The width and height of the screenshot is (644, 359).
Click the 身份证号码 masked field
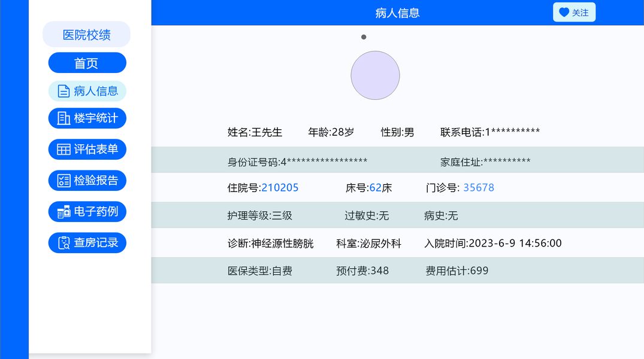(297, 162)
